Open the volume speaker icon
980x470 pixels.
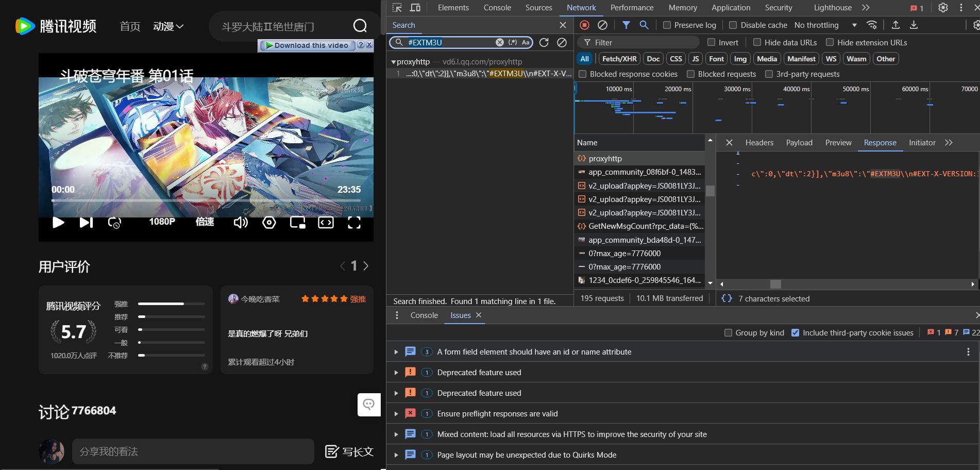241,222
